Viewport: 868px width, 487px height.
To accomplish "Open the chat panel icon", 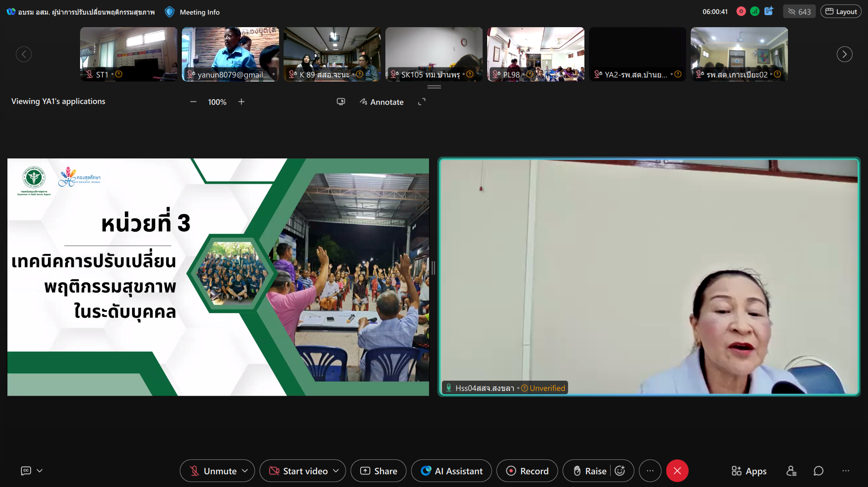I will (x=818, y=471).
